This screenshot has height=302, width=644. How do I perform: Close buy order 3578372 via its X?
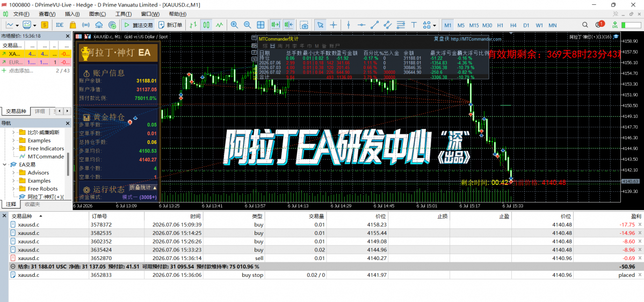(x=640, y=224)
